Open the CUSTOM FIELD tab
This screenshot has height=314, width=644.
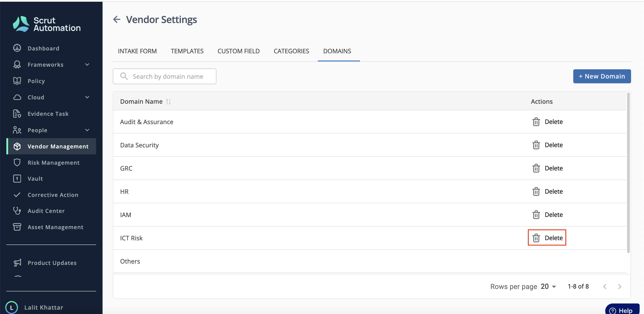[x=239, y=51]
